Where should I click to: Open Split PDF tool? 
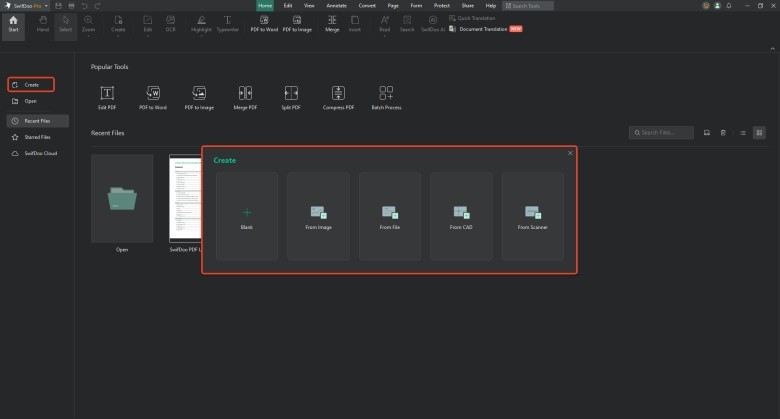(x=291, y=98)
